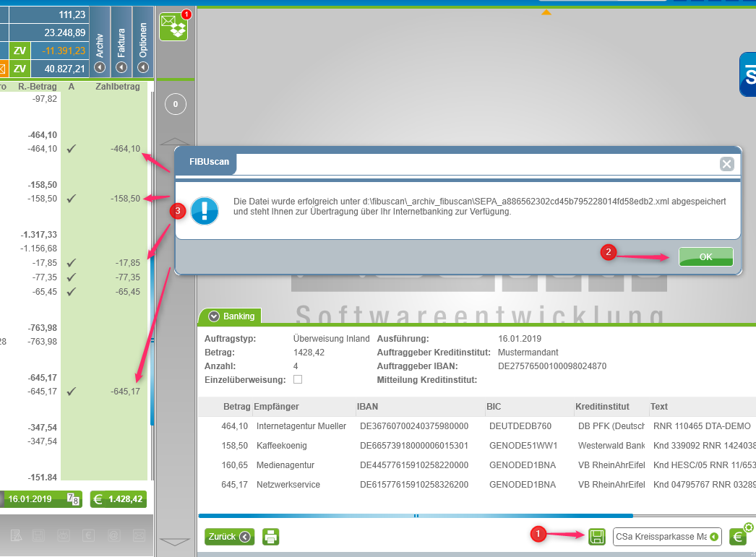Click the Dropbox mail inbox icon
The width and height of the screenshot is (756, 557).
[173, 27]
